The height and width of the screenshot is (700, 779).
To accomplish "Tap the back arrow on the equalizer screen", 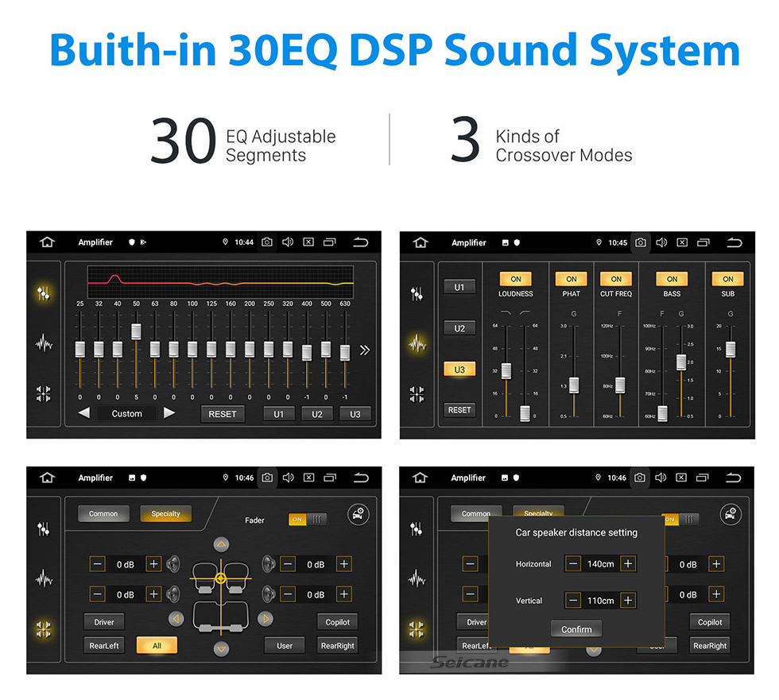I will (x=361, y=242).
